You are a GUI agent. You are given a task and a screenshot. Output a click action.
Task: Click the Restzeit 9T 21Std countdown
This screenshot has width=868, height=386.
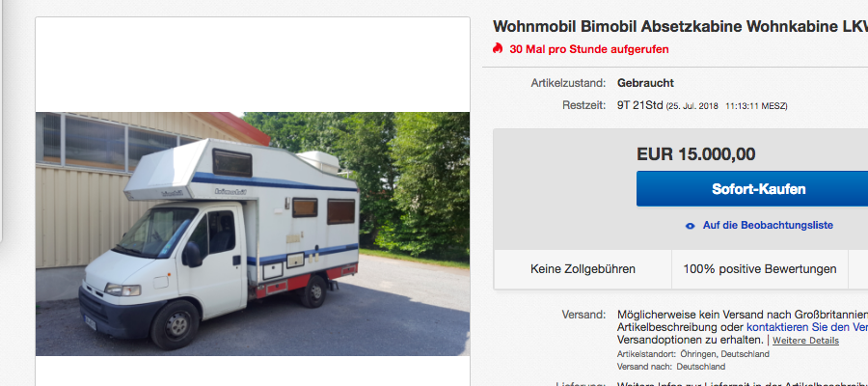pyautogui.click(x=640, y=105)
